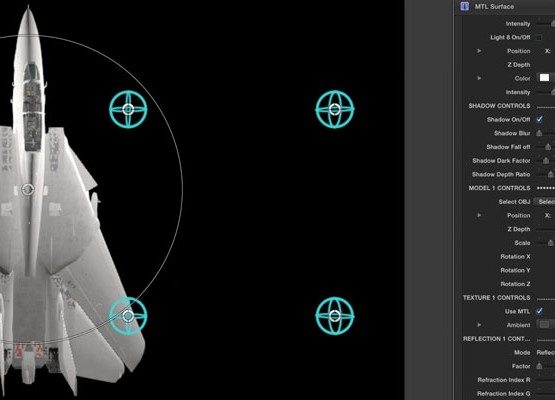Uncheck the Use MTL checkbox
The width and height of the screenshot is (555, 400).
tap(539, 311)
